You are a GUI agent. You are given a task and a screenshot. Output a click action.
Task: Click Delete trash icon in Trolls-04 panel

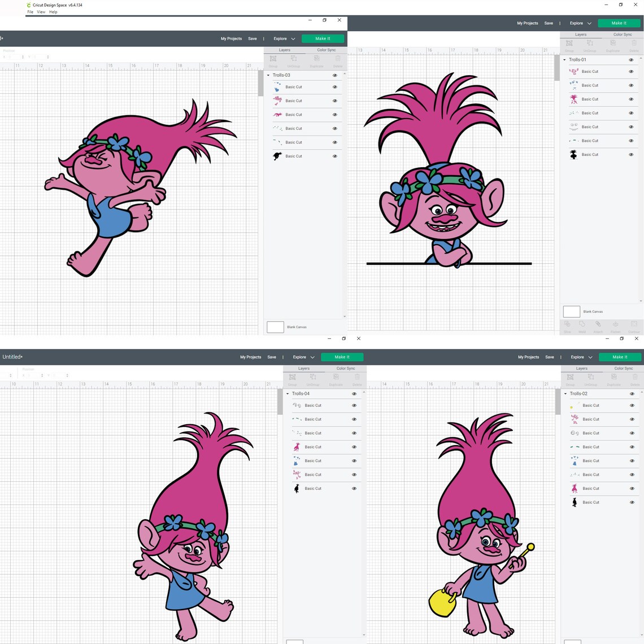358,377
